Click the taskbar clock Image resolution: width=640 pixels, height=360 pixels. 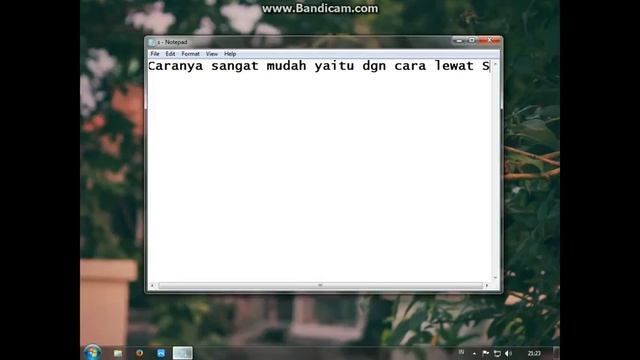(534, 353)
